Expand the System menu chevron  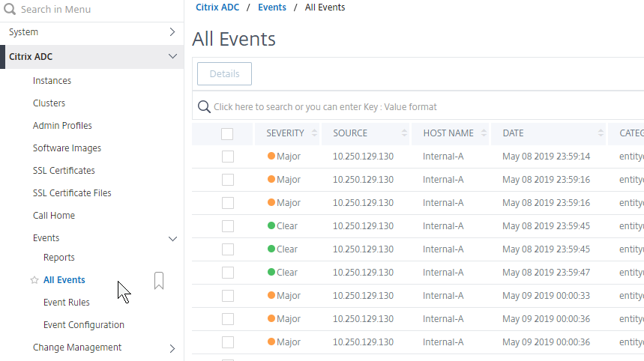(x=172, y=32)
